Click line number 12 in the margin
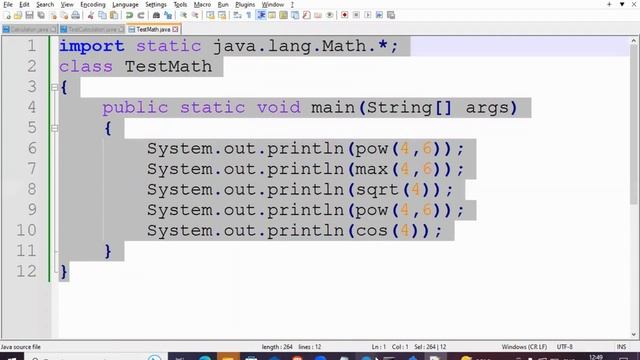This screenshot has height=360, width=640. (x=26, y=271)
